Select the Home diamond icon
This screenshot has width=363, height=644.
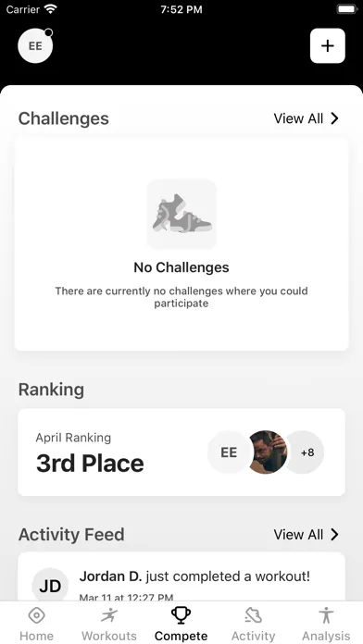tap(36, 615)
